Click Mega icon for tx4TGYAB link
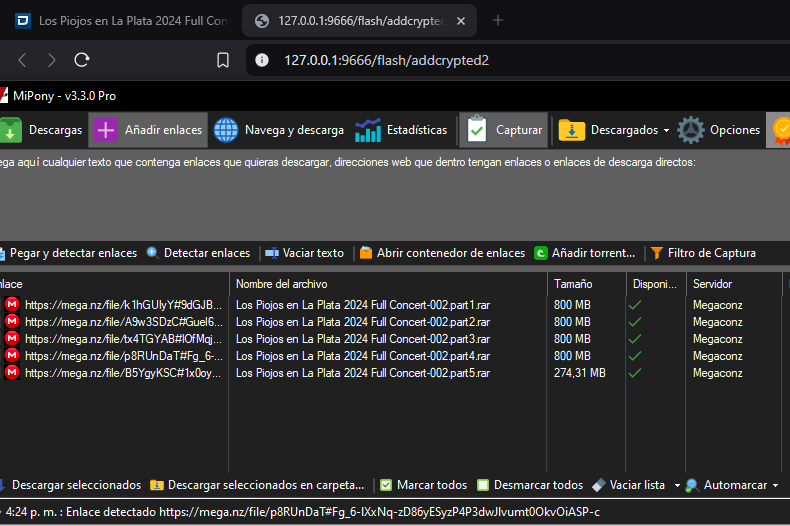 coord(12,339)
